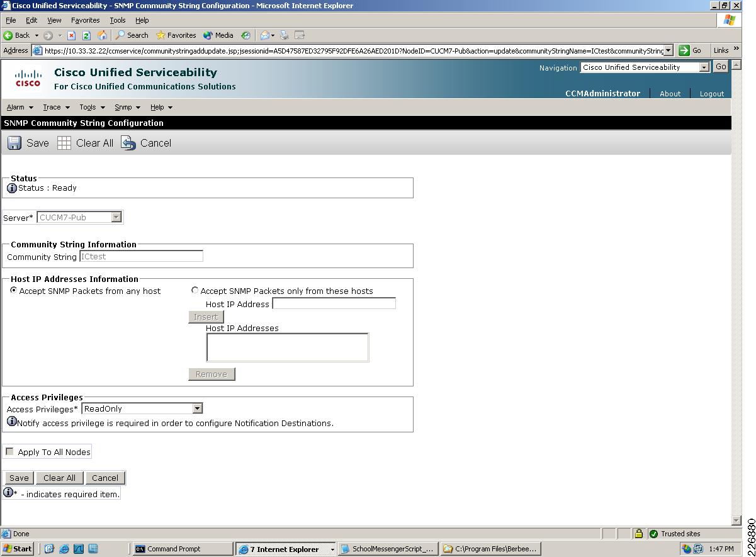Click the Go button next to Navigation
Screen dimensions: 756x557
click(x=721, y=67)
